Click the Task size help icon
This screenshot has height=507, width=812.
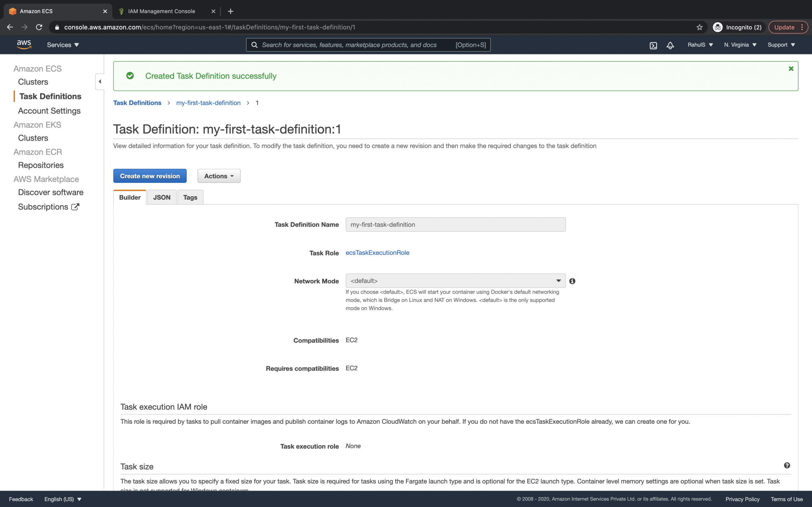787,466
